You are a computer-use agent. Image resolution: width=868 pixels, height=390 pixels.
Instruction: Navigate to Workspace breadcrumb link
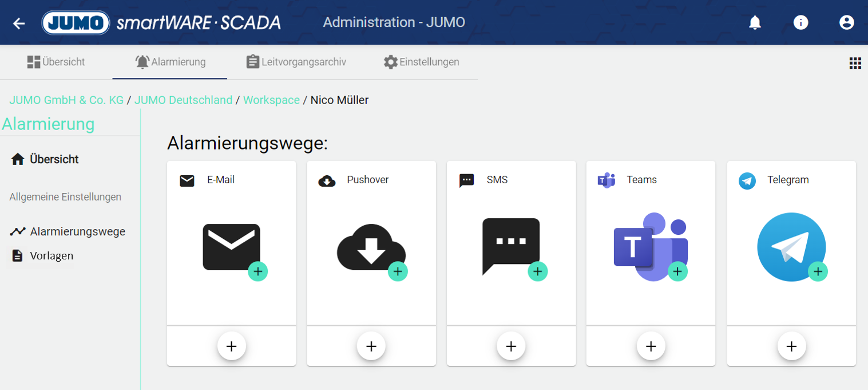[271, 100]
